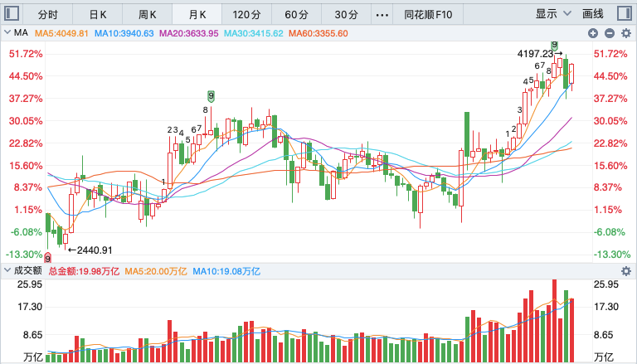Open MA indicator settings gear
This screenshot has width=637, height=364.
[625, 33]
